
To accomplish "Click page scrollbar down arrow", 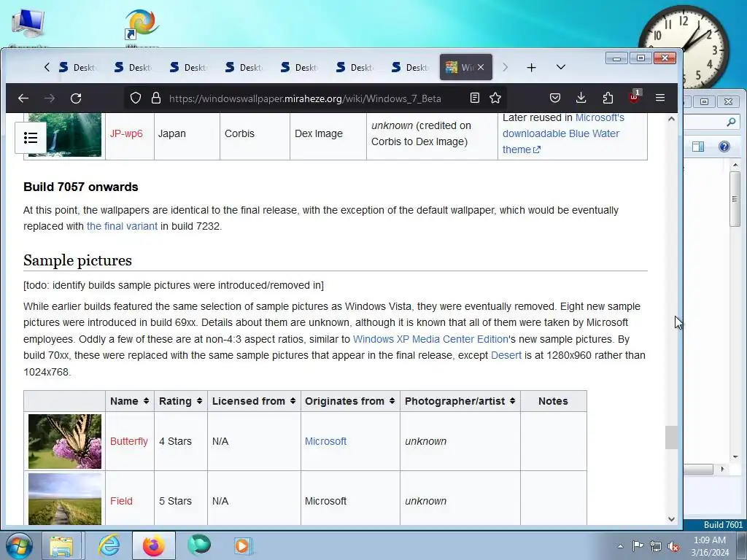I will coord(671,519).
